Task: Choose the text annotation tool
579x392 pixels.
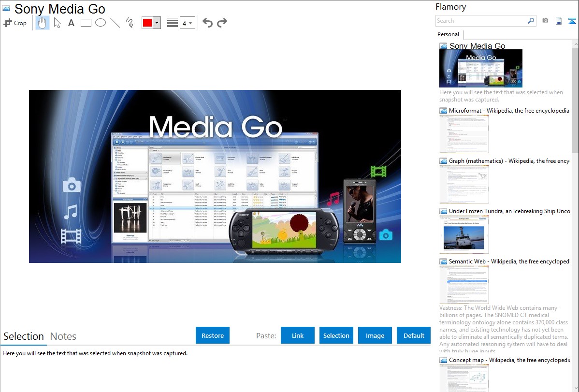Action: 71,23
